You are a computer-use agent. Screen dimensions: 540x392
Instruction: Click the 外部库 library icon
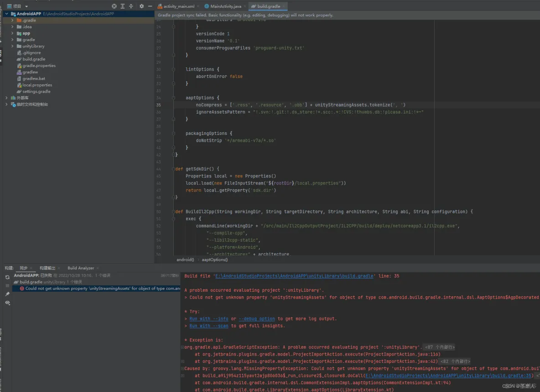[x=13, y=98]
